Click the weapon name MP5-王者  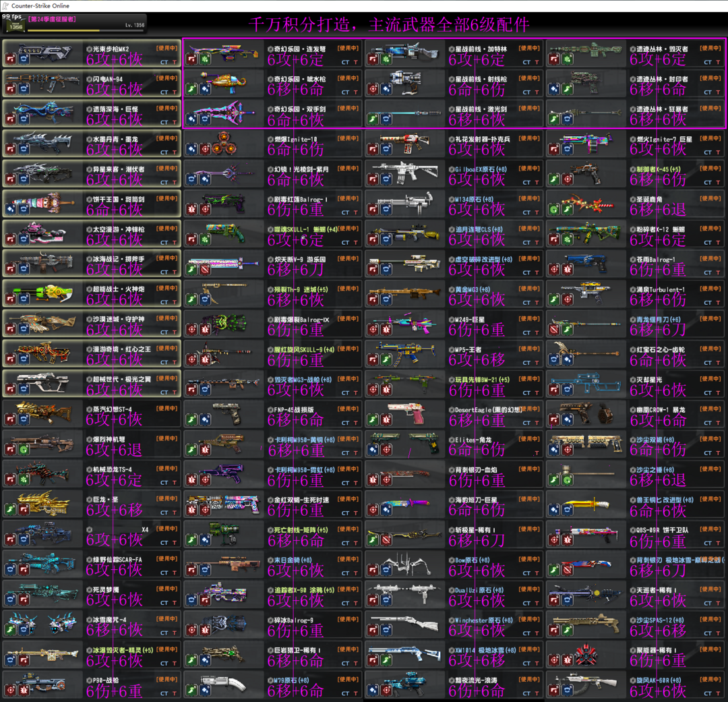click(468, 349)
